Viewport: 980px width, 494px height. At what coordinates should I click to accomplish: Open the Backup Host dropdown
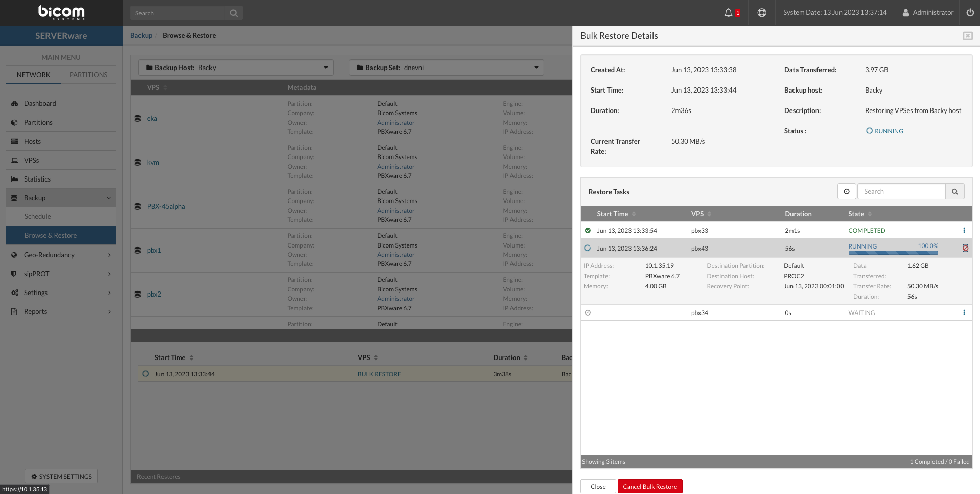(236, 68)
